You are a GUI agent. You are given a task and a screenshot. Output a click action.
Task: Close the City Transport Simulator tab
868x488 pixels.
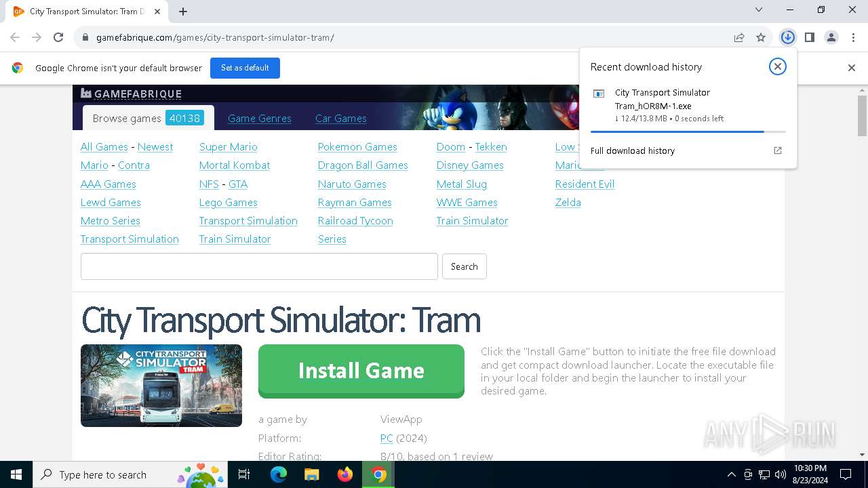pos(157,12)
